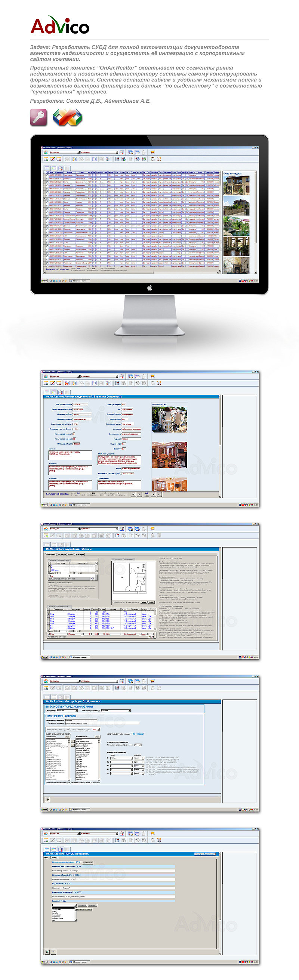299x980 pixels.
Task: Click the pencil edit-record icon in Анкеты предложений window toolbar
Action: tap(53, 383)
